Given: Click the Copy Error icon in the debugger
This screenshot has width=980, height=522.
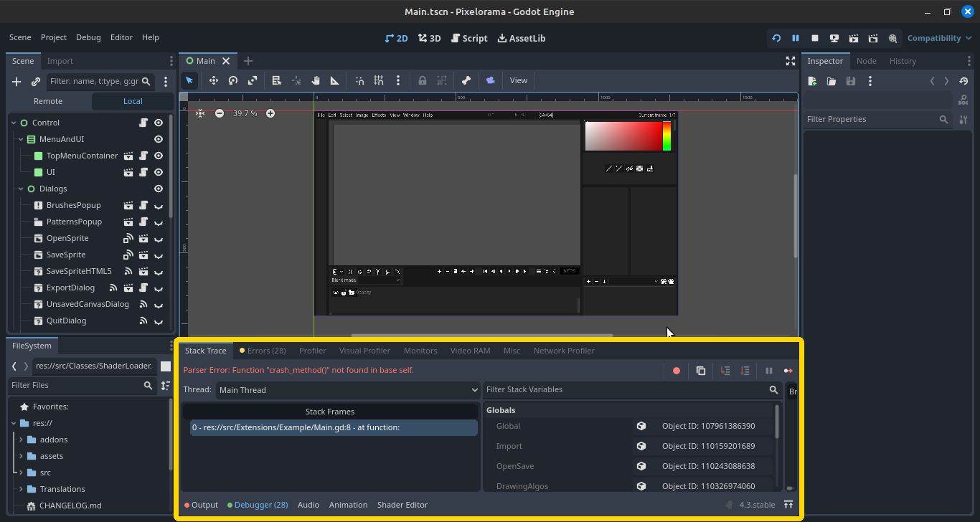Looking at the screenshot, I should tap(701, 370).
